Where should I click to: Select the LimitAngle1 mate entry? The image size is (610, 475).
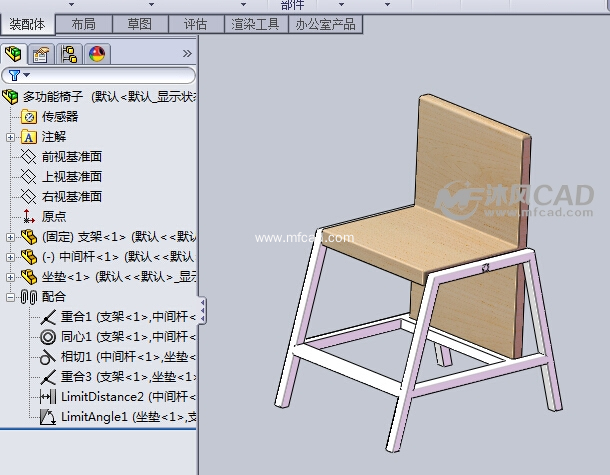129,417
